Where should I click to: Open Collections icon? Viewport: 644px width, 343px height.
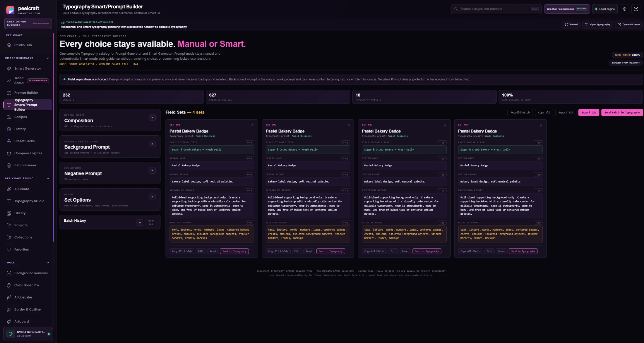click(x=9, y=237)
